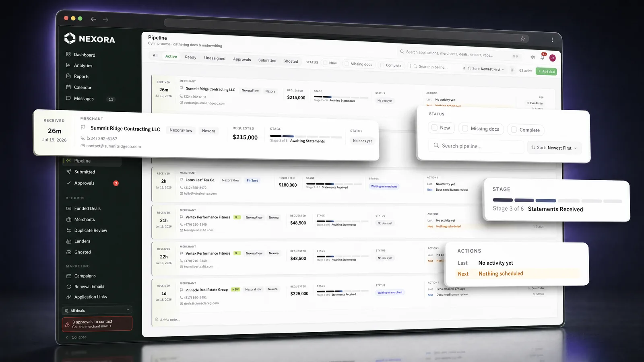The width and height of the screenshot is (644, 362).
Task: Collapse the sidebar with Collapse chevron
Action: [x=76, y=337]
